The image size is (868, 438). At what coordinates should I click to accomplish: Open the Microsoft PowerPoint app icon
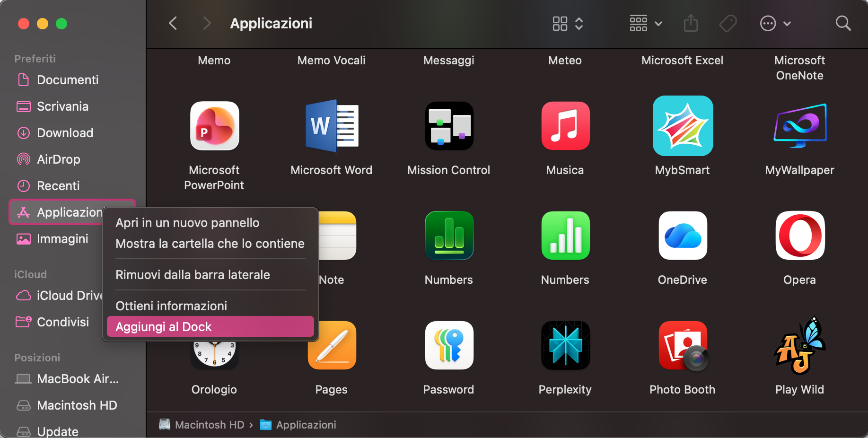[x=214, y=126]
